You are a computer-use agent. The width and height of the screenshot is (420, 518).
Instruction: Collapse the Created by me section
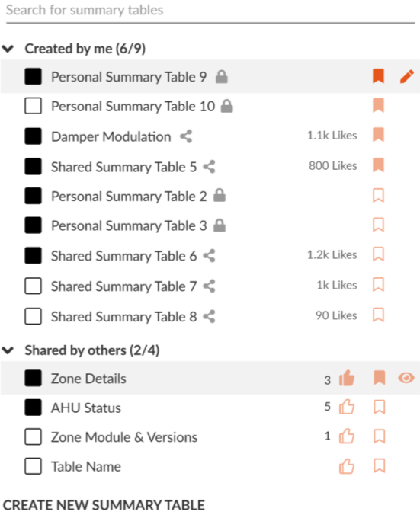pyautogui.click(x=8, y=49)
